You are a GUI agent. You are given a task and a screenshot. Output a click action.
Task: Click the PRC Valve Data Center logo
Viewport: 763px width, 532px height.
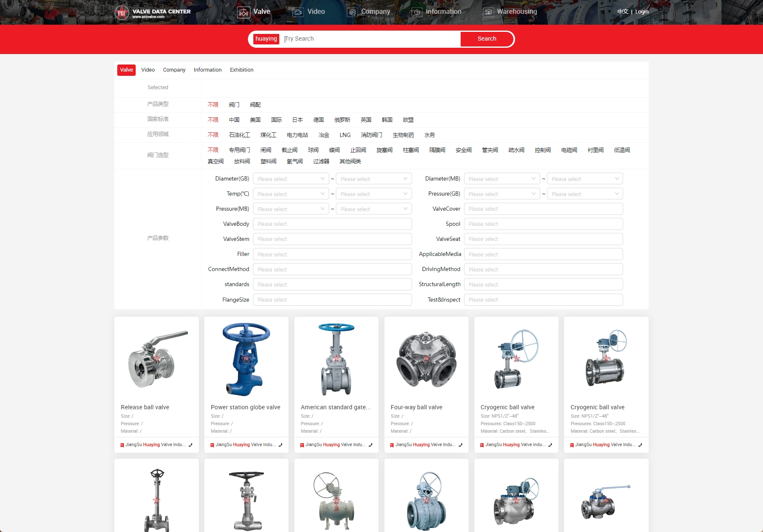point(153,13)
